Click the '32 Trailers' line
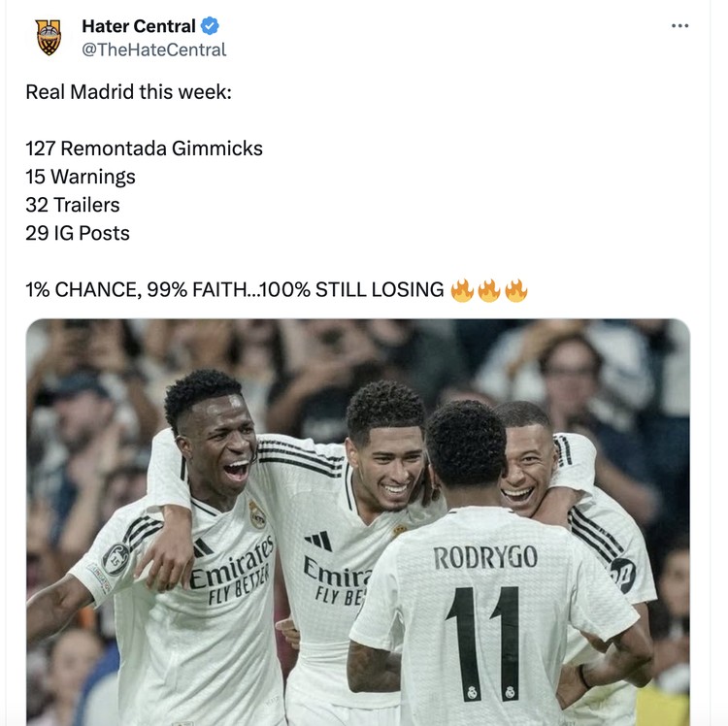The height and width of the screenshot is (726, 728). click(x=73, y=205)
